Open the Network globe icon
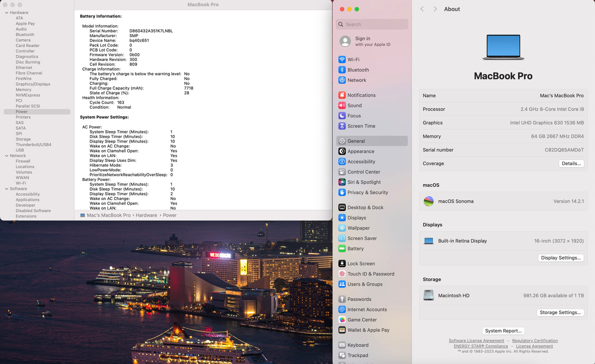Viewport: 595px width, 364px height. (x=342, y=80)
